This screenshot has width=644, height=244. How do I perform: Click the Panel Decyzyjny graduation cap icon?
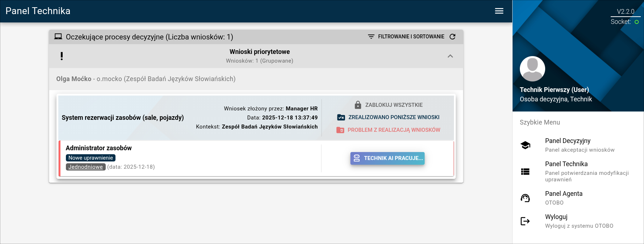pyautogui.click(x=525, y=145)
